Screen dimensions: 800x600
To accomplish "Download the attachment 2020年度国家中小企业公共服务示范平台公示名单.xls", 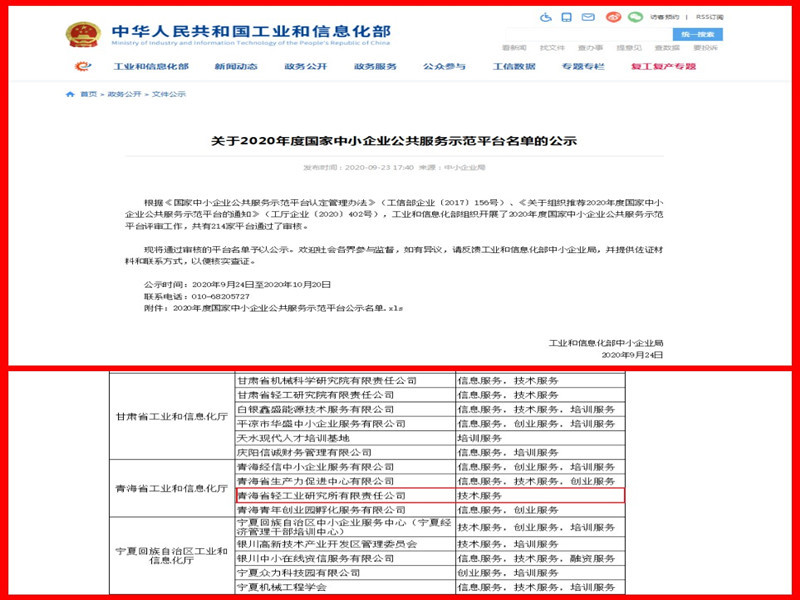I will [x=288, y=308].
